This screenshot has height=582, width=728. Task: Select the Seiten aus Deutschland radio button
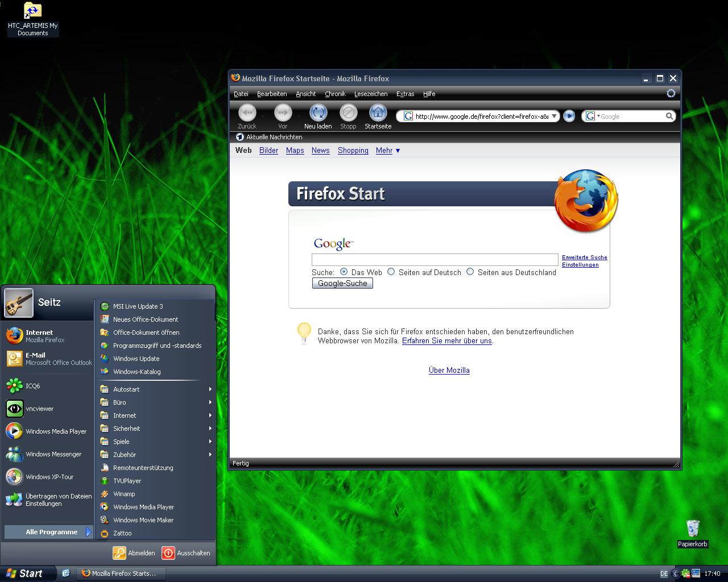point(470,272)
